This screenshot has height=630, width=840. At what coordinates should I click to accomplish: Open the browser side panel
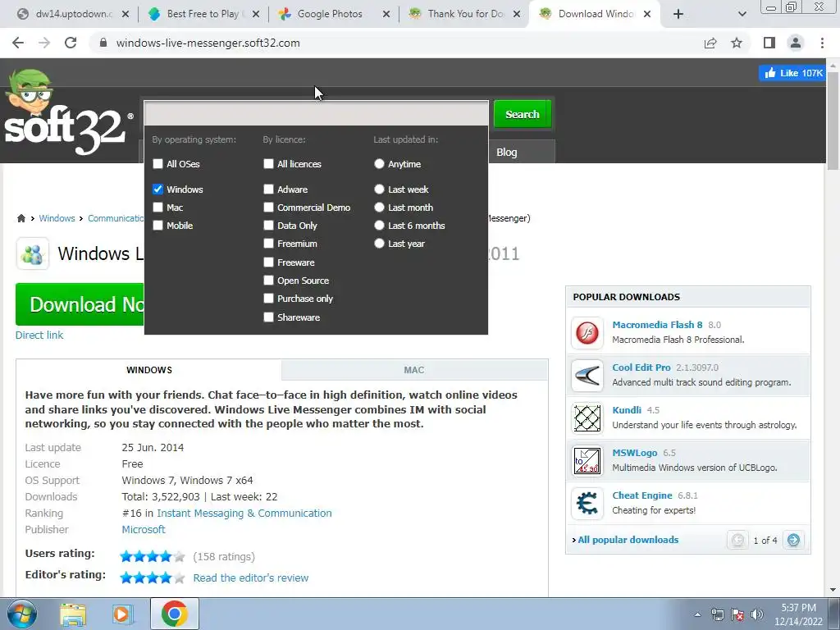click(769, 43)
